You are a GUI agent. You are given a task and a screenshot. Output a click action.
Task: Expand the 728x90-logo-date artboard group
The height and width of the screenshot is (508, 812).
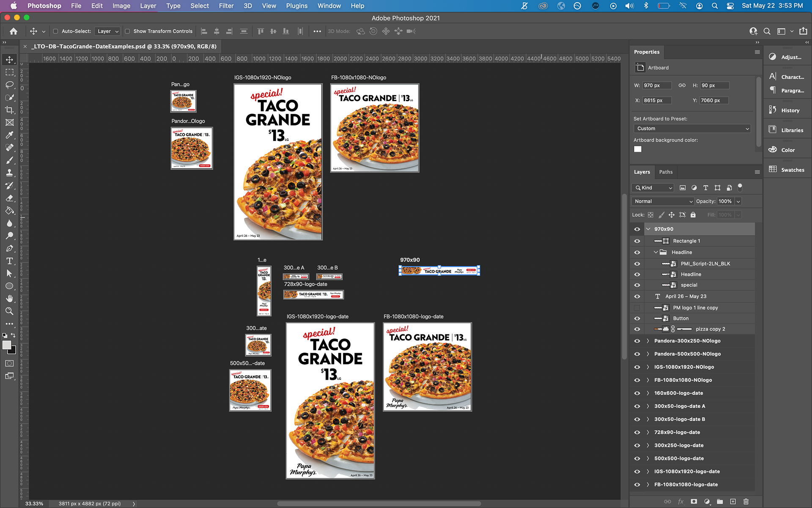[x=647, y=432]
